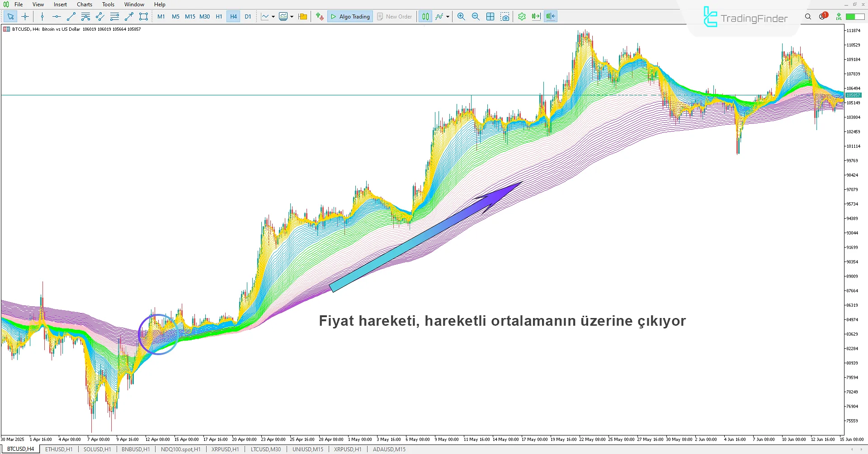Select the Horizontal Line tool
Viewport: 868px width, 454px height.
click(x=56, y=16)
